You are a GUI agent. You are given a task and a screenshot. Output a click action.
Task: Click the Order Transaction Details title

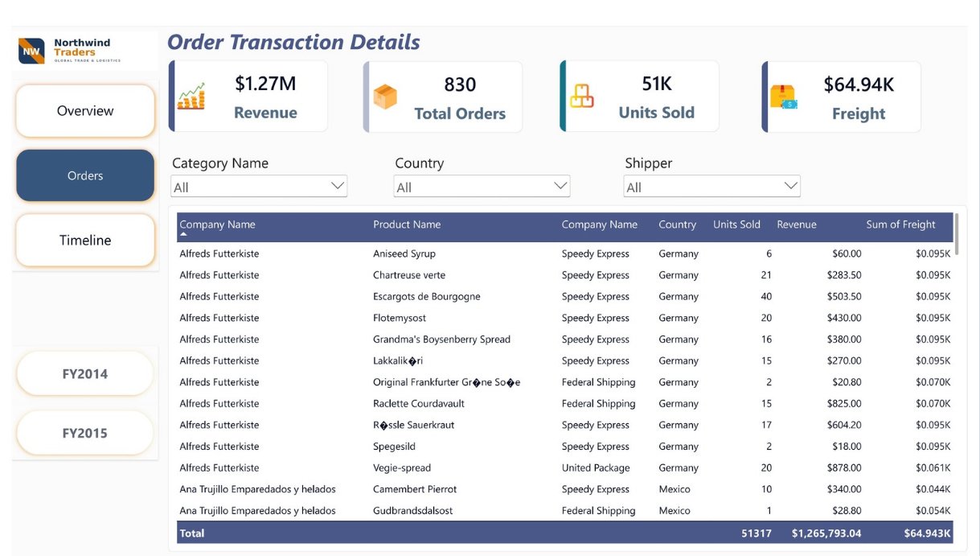click(x=293, y=42)
